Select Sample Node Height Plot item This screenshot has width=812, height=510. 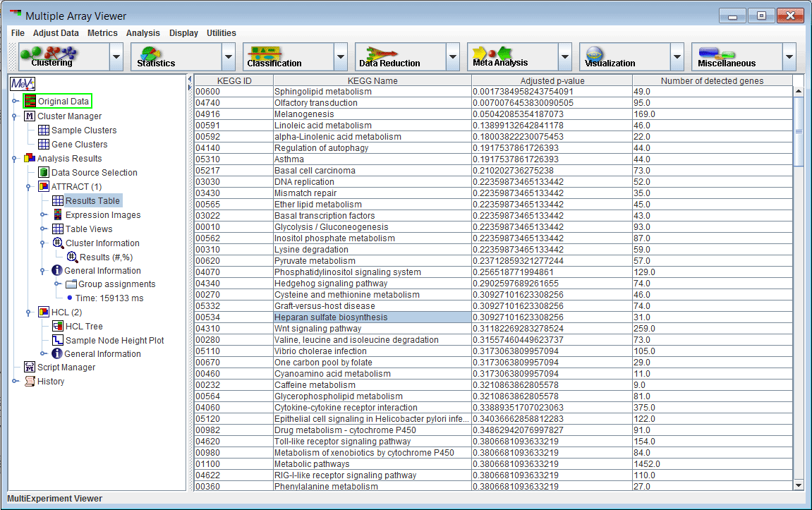point(114,340)
